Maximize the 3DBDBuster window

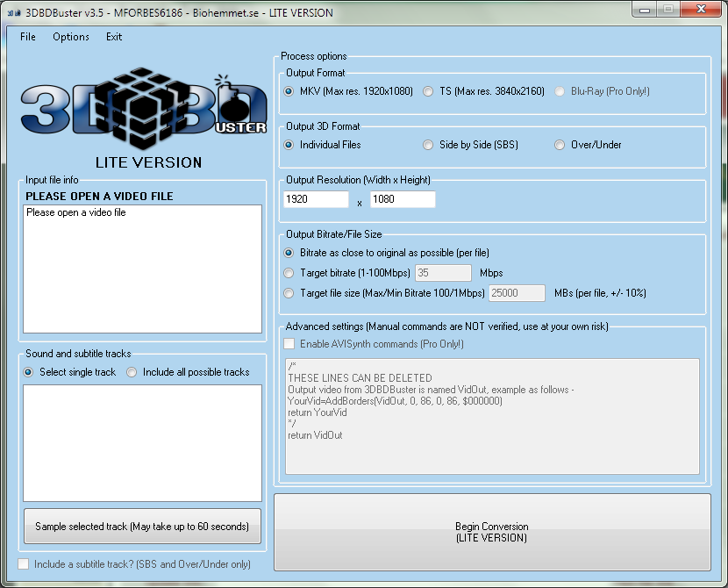668,10
